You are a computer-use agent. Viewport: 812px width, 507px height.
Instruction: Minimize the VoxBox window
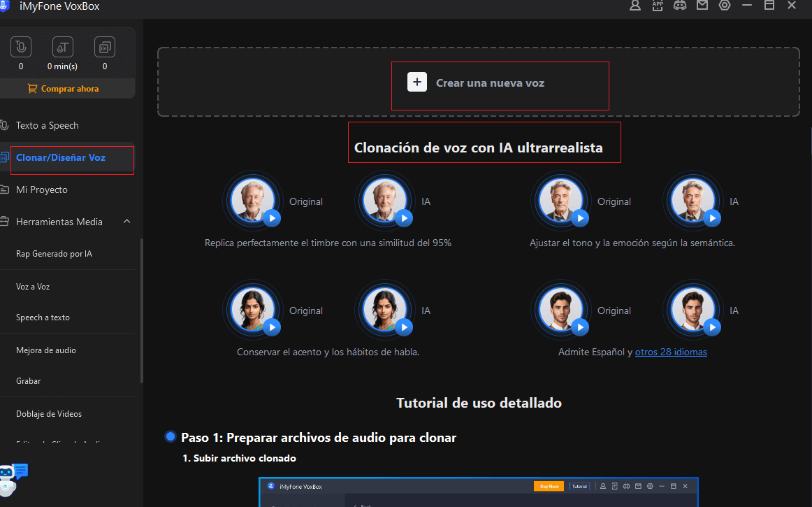pyautogui.click(x=747, y=5)
